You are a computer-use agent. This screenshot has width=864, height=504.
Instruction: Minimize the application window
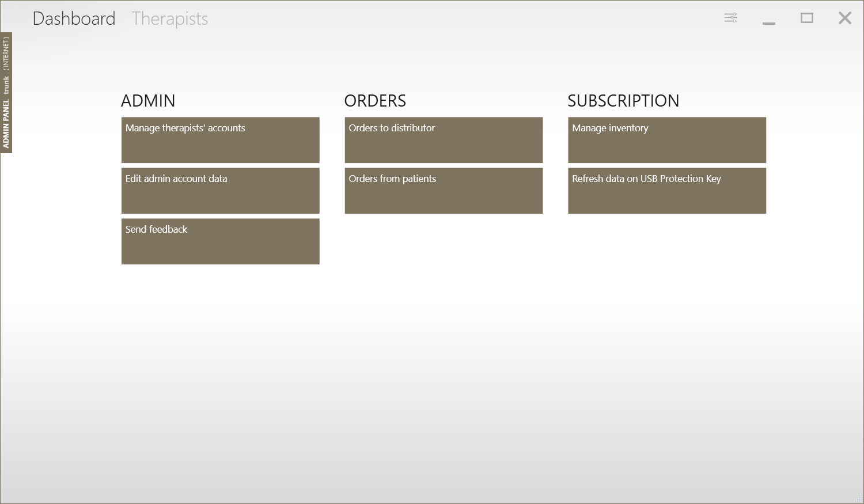click(x=769, y=23)
